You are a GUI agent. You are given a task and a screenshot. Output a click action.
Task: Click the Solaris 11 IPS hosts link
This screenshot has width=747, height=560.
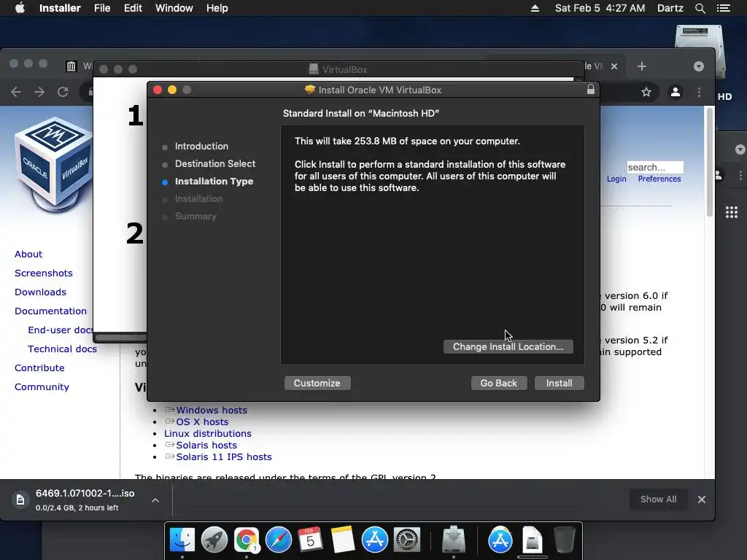point(224,456)
